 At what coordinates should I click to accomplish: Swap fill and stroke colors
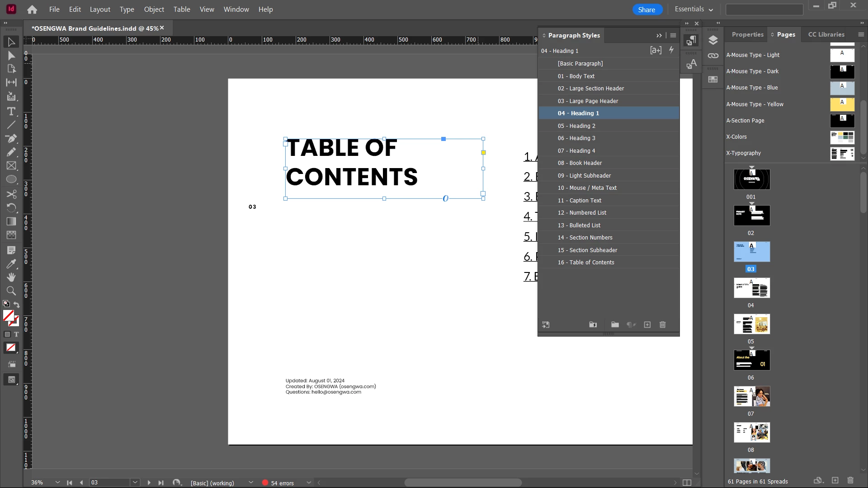pyautogui.click(x=17, y=305)
